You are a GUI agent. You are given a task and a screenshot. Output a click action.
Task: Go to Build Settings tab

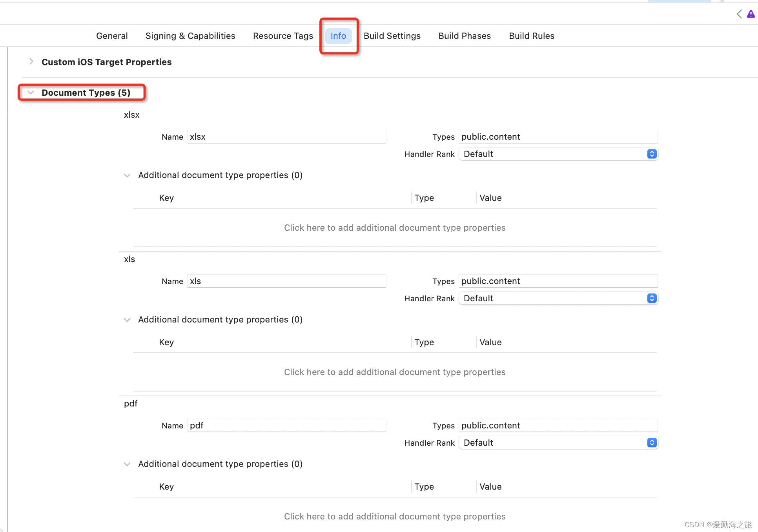click(392, 36)
